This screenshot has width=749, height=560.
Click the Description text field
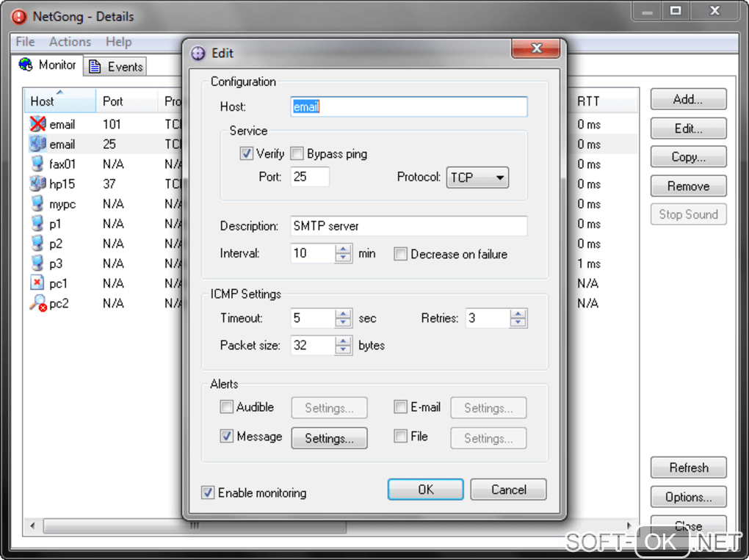[409, 226]
